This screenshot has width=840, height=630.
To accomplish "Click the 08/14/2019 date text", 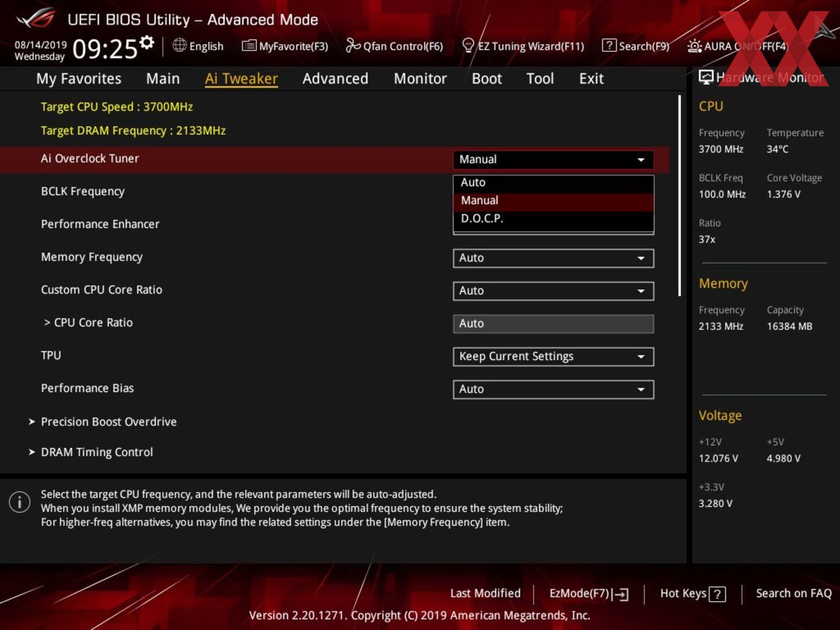I will coord(41,45).
